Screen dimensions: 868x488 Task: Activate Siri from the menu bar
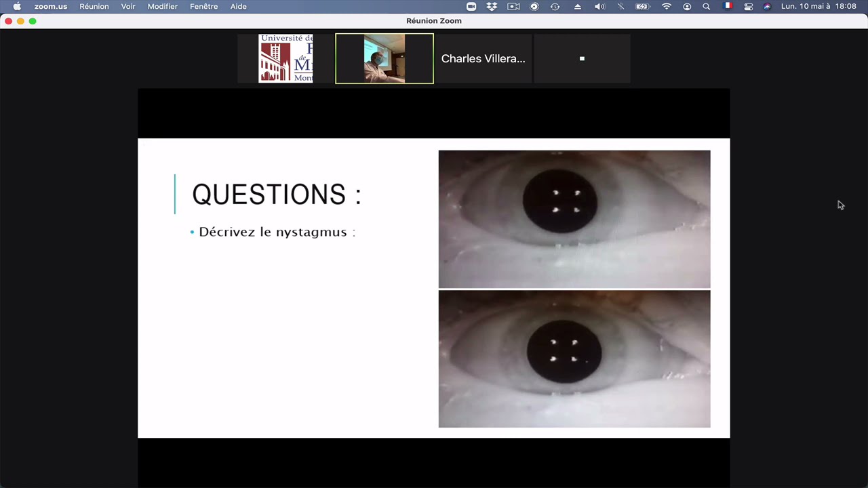point(767,6)
